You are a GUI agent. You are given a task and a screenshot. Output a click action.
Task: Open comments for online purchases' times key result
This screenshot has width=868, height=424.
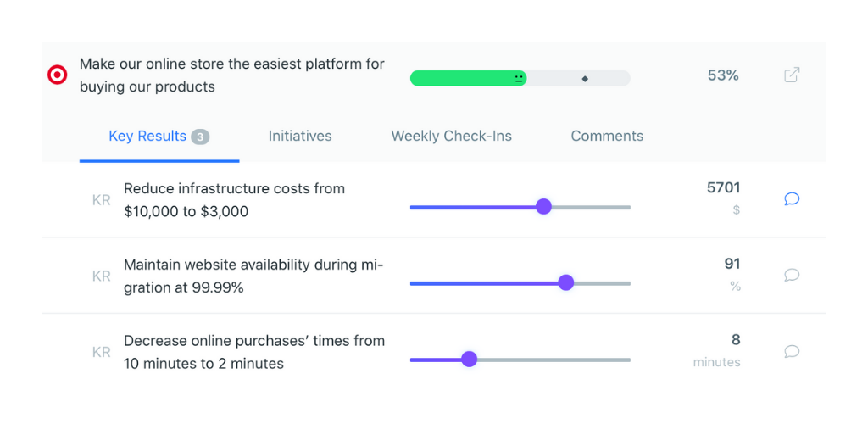coord(792,351)
